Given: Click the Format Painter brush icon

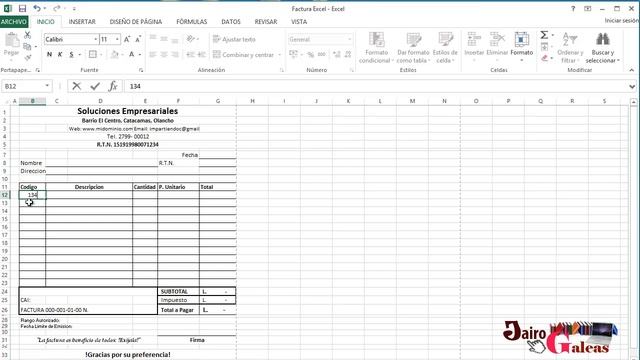Looking at the screenshot, I should coord(27,57).
